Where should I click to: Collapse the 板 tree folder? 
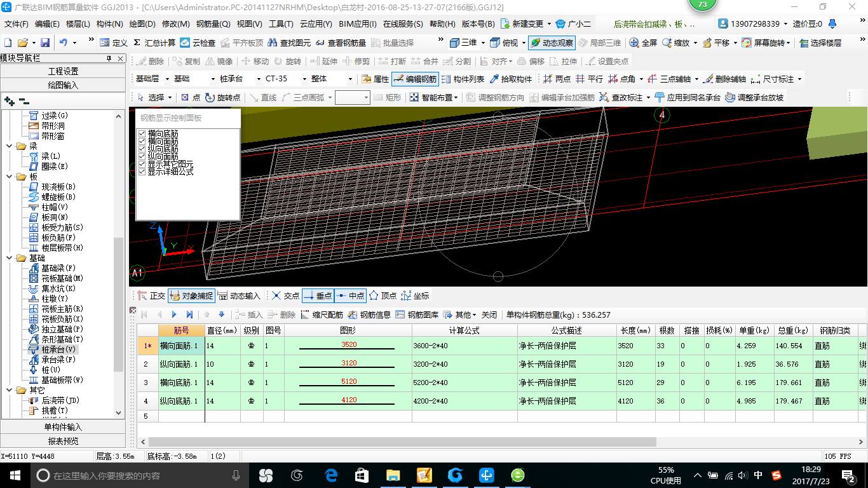pos(10,177)
